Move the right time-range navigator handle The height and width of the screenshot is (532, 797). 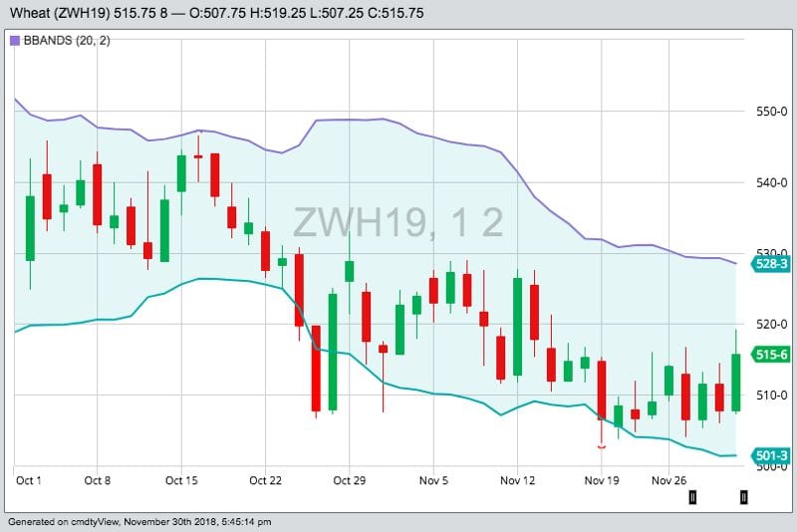pyautogui.click(x=743, y=497)
